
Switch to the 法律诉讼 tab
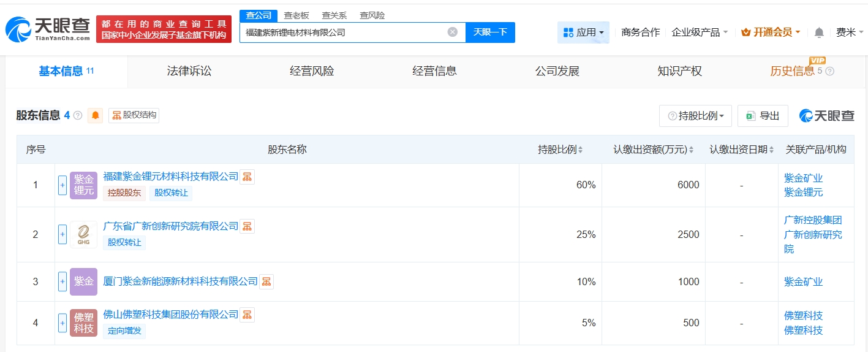tap(189, 71)
